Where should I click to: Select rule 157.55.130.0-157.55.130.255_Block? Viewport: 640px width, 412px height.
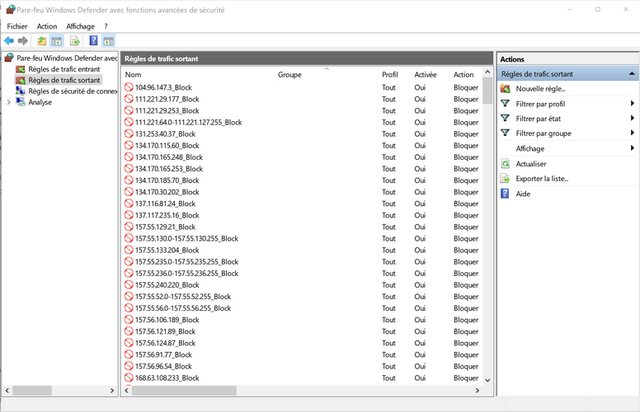187,238
